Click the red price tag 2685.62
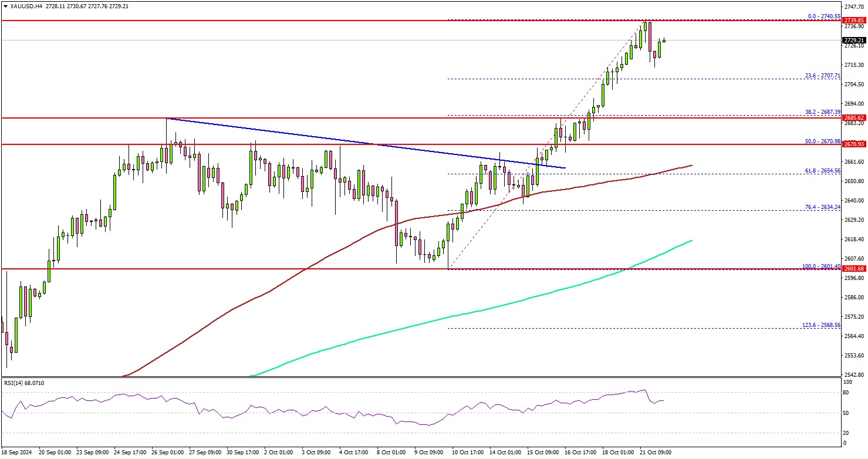This screenshot has width=868, height=459. pos(854,118)
